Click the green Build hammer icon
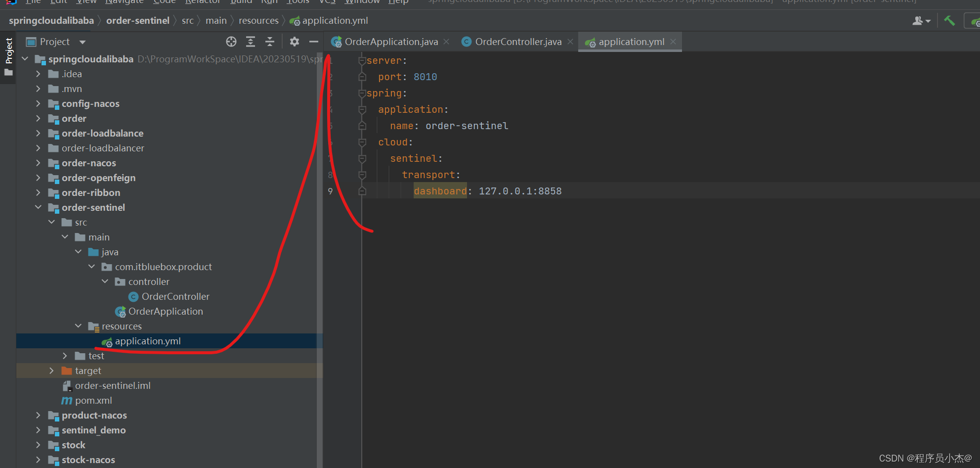This screenshot has width=980, height=468. pos(949,21)
